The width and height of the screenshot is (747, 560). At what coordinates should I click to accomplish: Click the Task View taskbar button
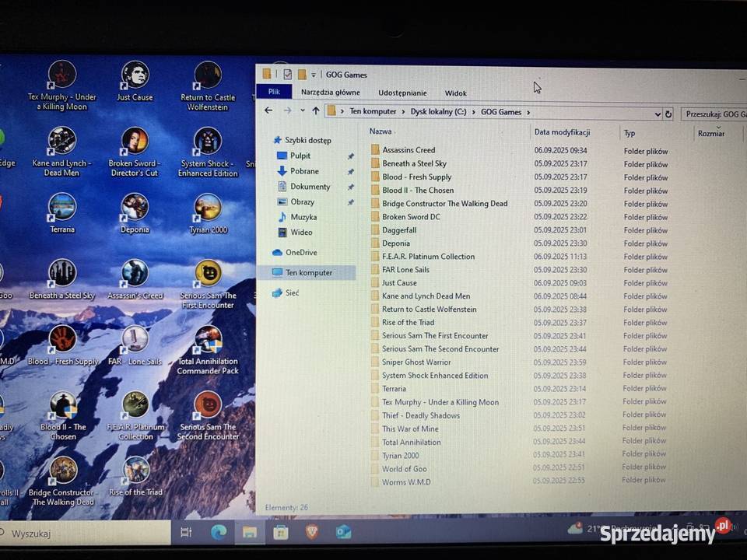pos(186,532)
